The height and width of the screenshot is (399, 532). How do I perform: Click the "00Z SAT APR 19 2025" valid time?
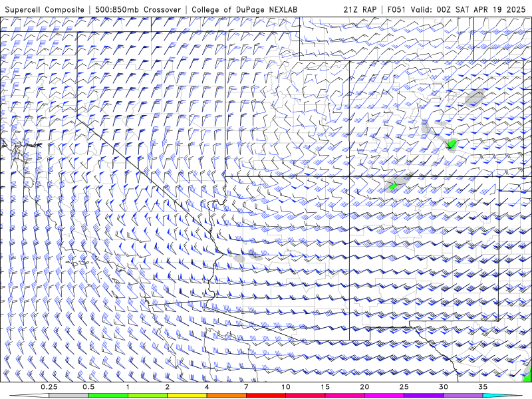(x=481, y=9)
